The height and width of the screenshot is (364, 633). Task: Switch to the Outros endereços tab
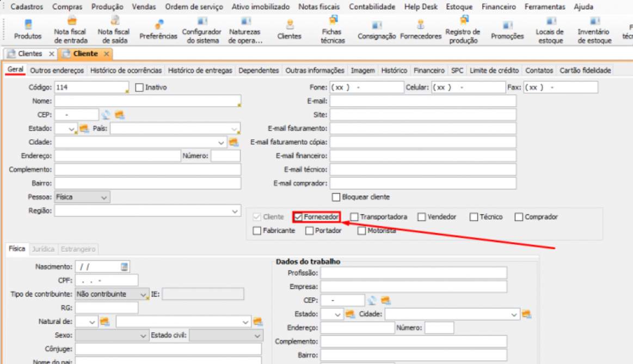point(57,70)
